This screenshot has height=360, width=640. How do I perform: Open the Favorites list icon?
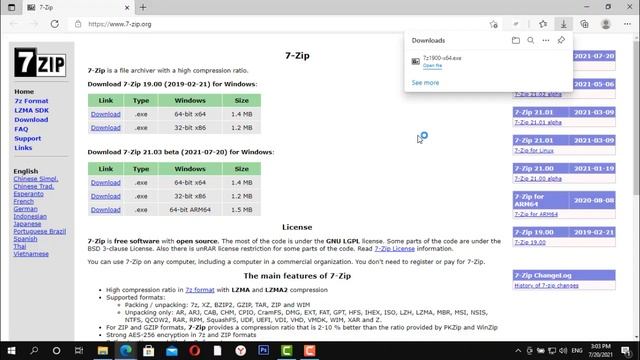click(543, 24)
